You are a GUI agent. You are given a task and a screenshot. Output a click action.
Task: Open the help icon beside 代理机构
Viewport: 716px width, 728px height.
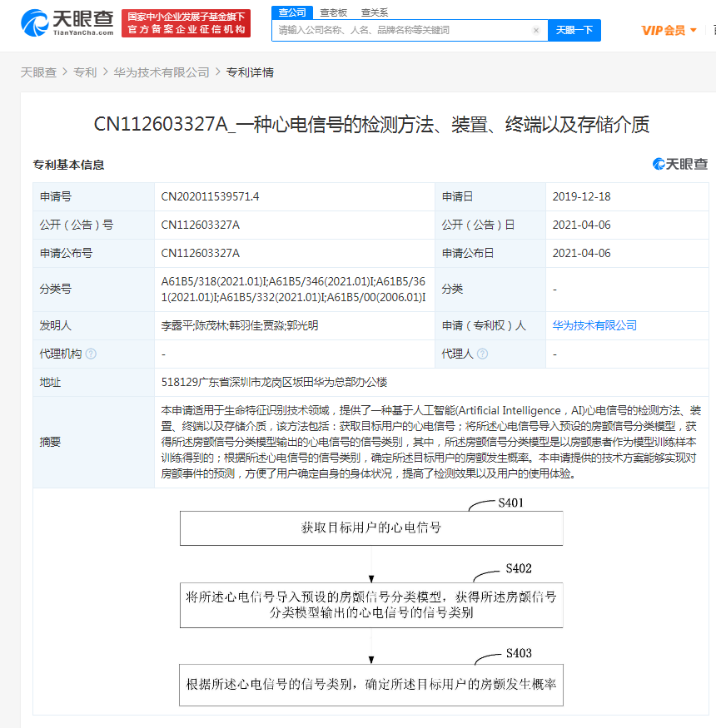click(x=91, y=354)
